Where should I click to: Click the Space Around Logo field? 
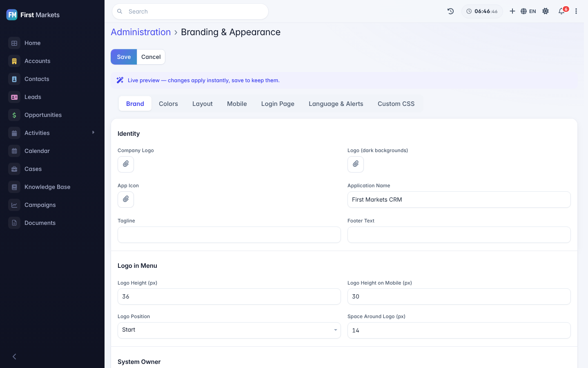(459, 330)
